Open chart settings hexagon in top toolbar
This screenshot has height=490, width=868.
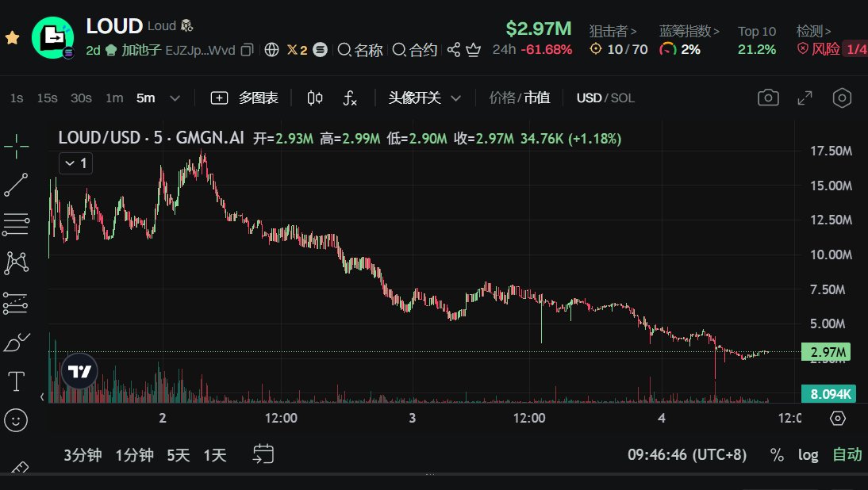point(842,98)
